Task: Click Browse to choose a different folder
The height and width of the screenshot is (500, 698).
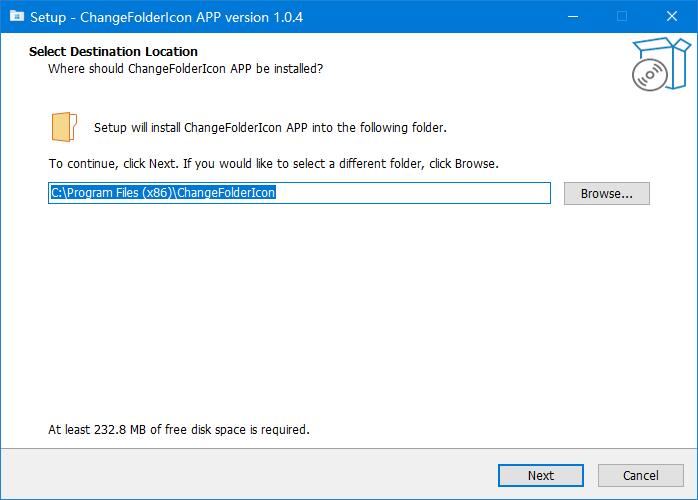Action: [606, 193]
